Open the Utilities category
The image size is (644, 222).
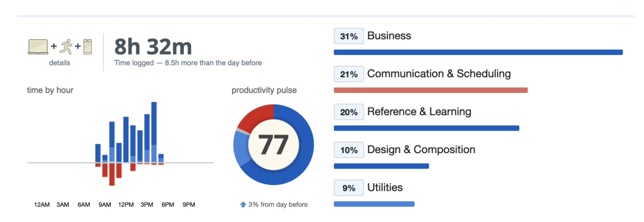pyautogui.click(x=385, y=188)
